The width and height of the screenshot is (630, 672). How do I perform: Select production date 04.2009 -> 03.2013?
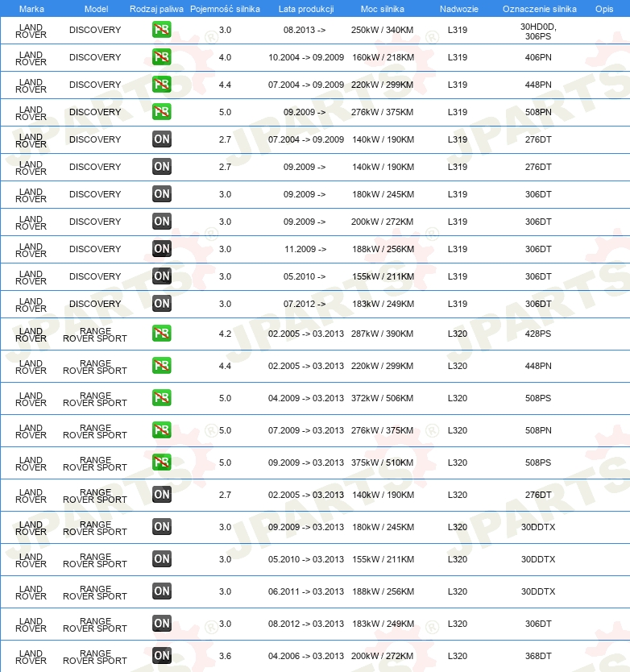point(306,398)
